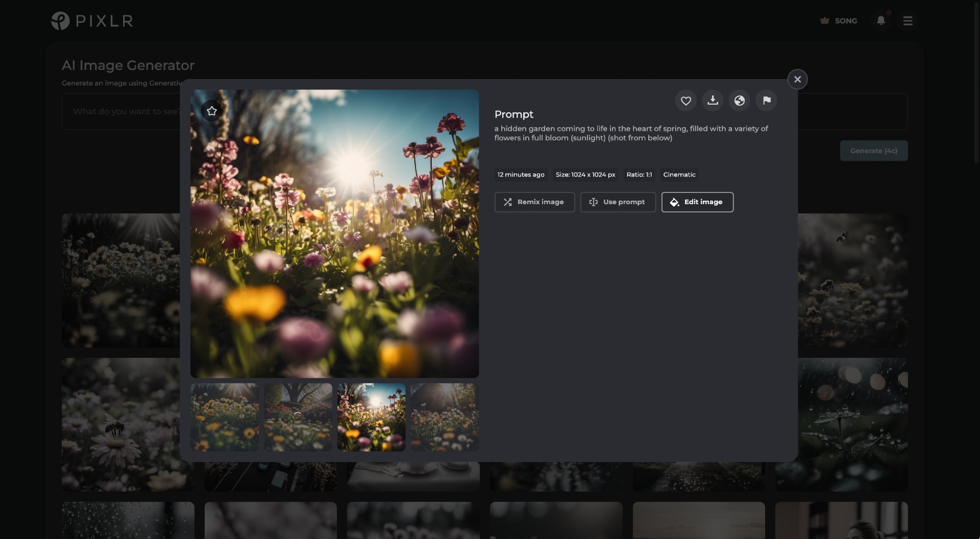
Task: Click the Edit image paint bucket icon
Action: (x=674, y=202)
